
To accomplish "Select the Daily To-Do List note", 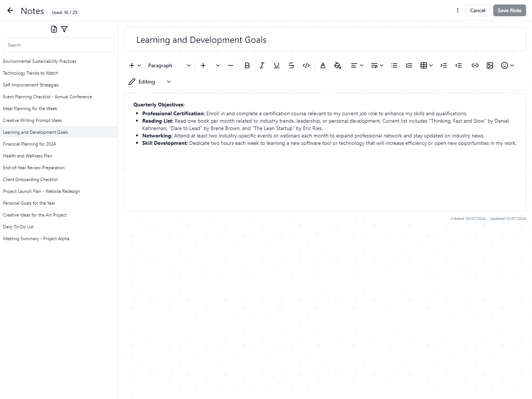I will [x=18, y=227].
